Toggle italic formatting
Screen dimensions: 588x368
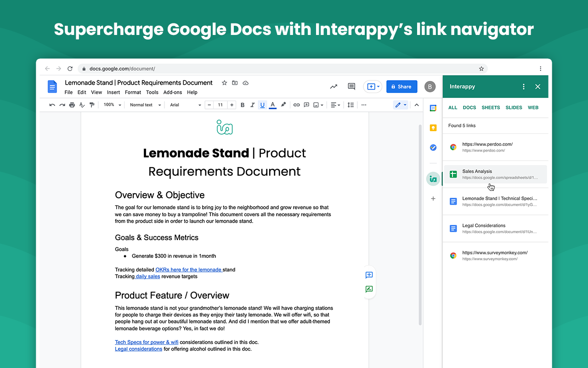click(x=252, y=105)
